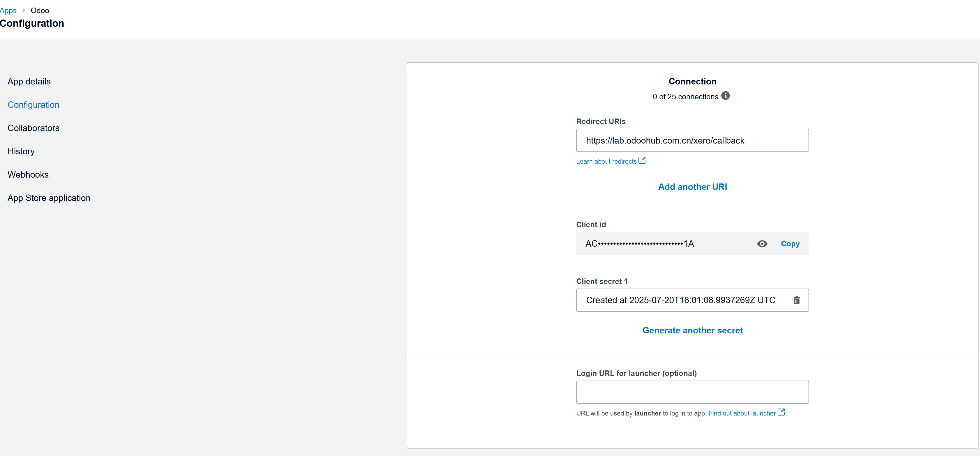Open History section
Screen dimensions: 980x456
coord(21,151)
